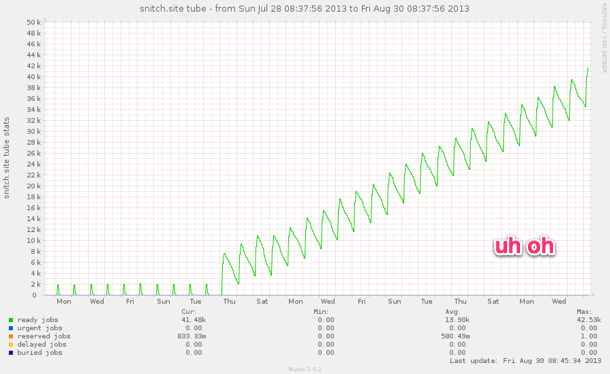
Task: Click the dark blue buried jobs swatch
Action: point(11,353)
